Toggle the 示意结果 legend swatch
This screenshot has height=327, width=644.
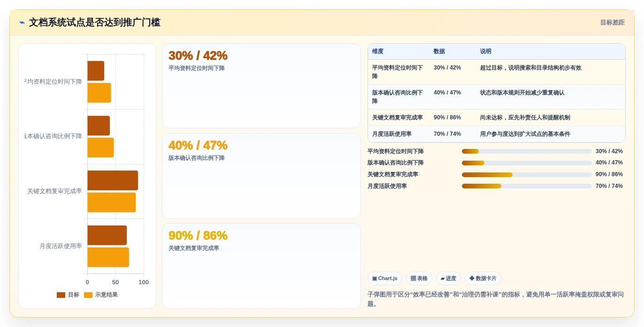pos(88,295)
